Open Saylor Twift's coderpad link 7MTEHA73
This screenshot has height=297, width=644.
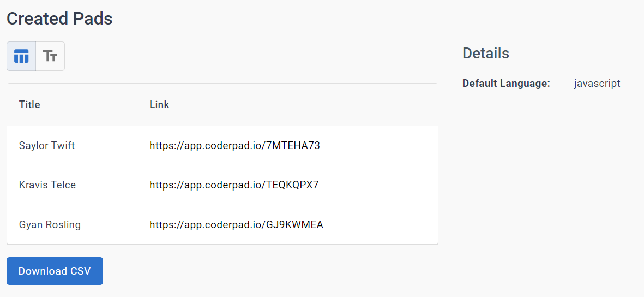[234, 146]
